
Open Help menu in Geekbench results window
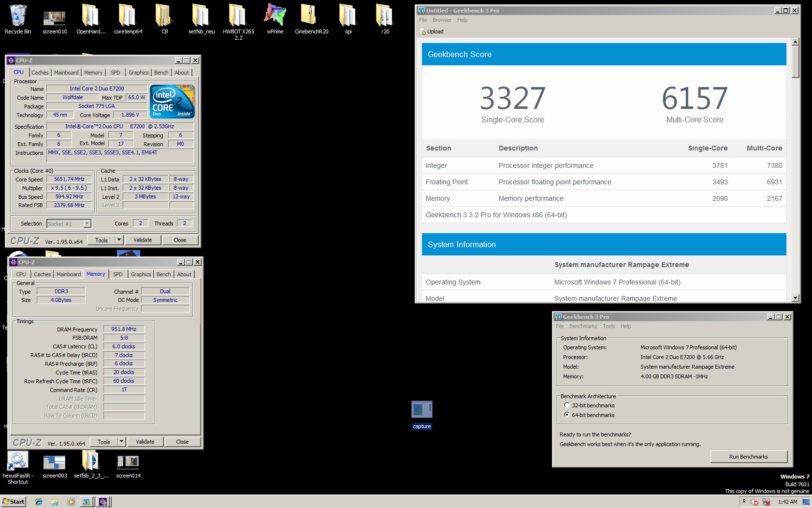click(x=463, y=20)
